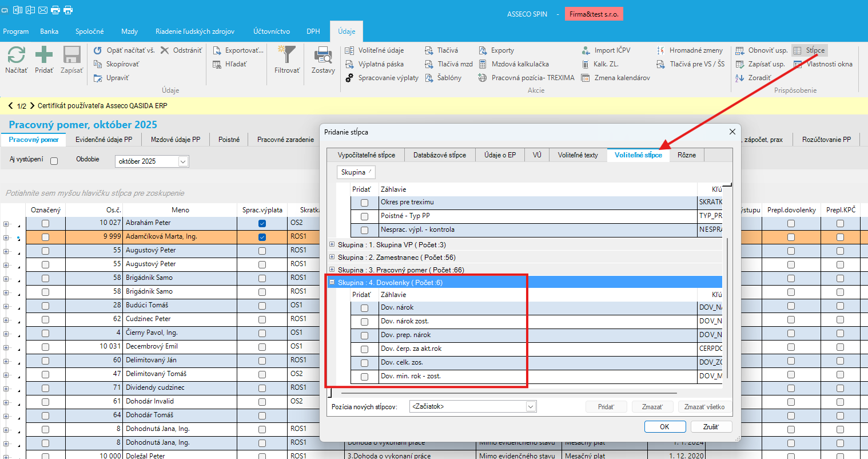Select the Adamčíková Marta row

[x=162, y=236]
